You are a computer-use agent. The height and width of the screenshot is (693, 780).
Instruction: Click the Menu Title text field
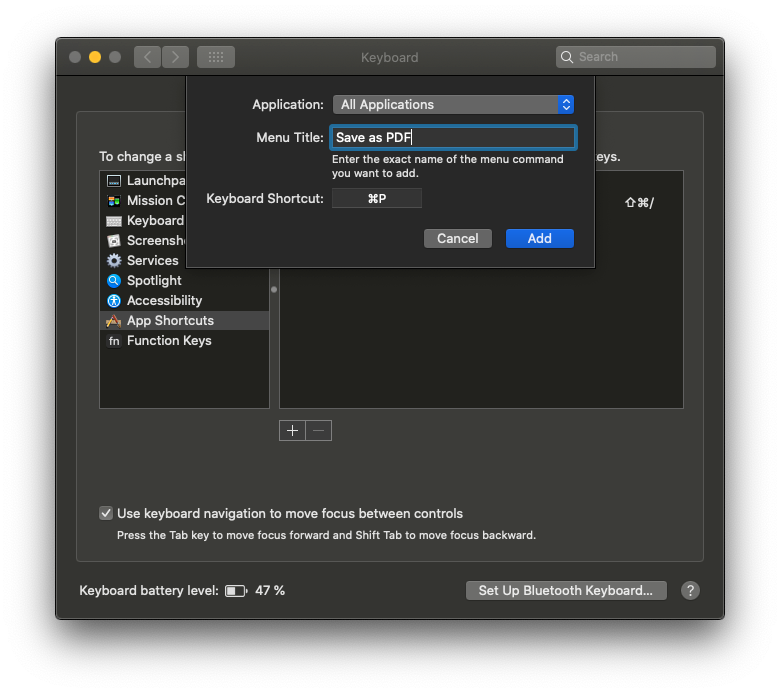453,137
